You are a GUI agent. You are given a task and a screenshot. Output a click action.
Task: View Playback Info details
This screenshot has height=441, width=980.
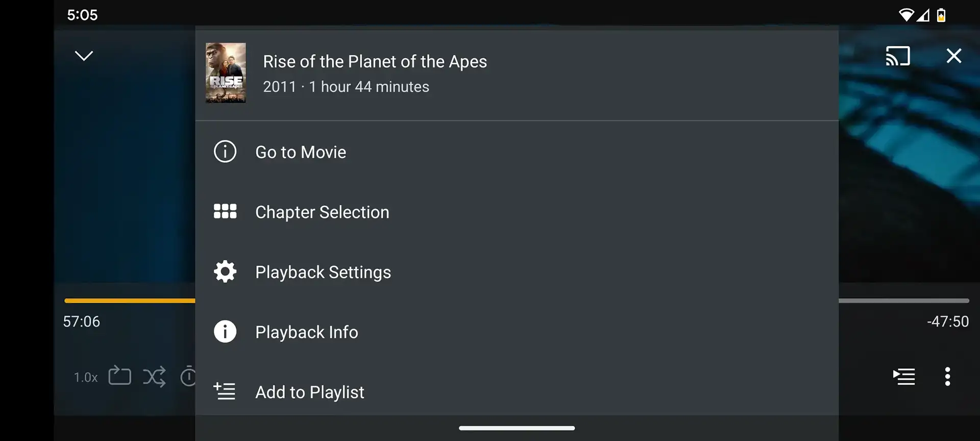pos(306,332)
